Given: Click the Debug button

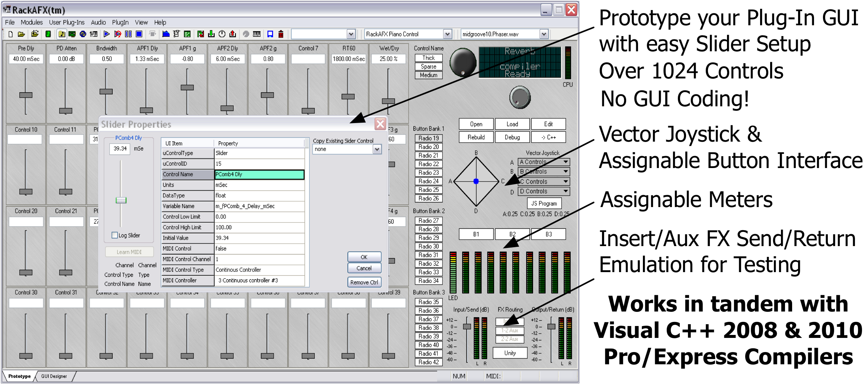Looking at the screenshot, I should point(512,137).
